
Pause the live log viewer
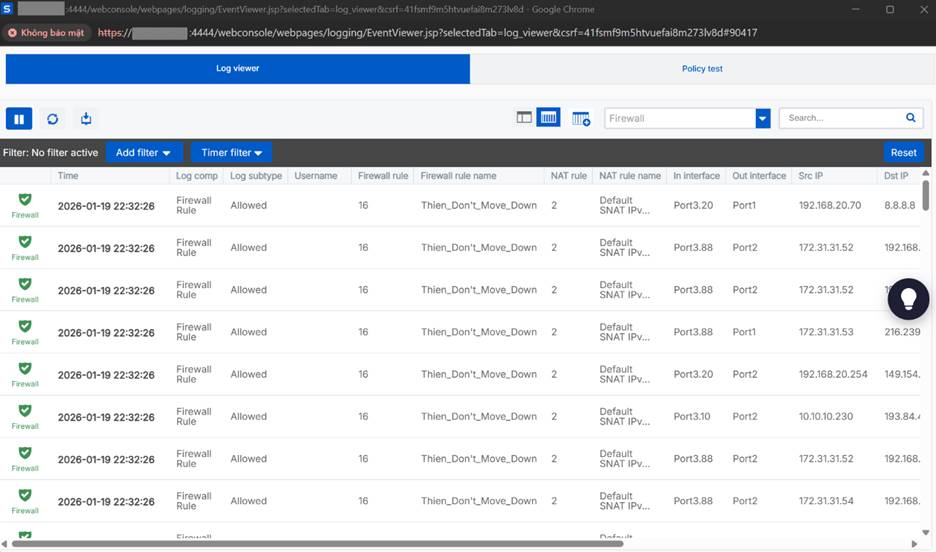click(19, 118)
